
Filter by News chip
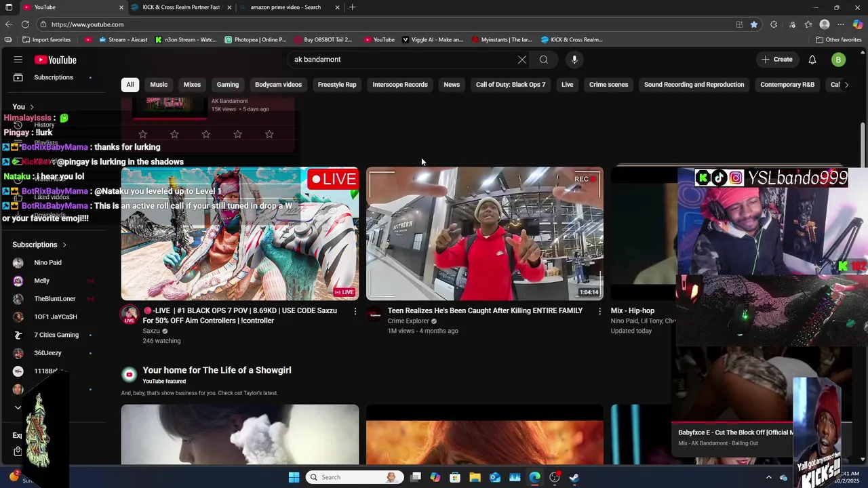click(452, 85)
